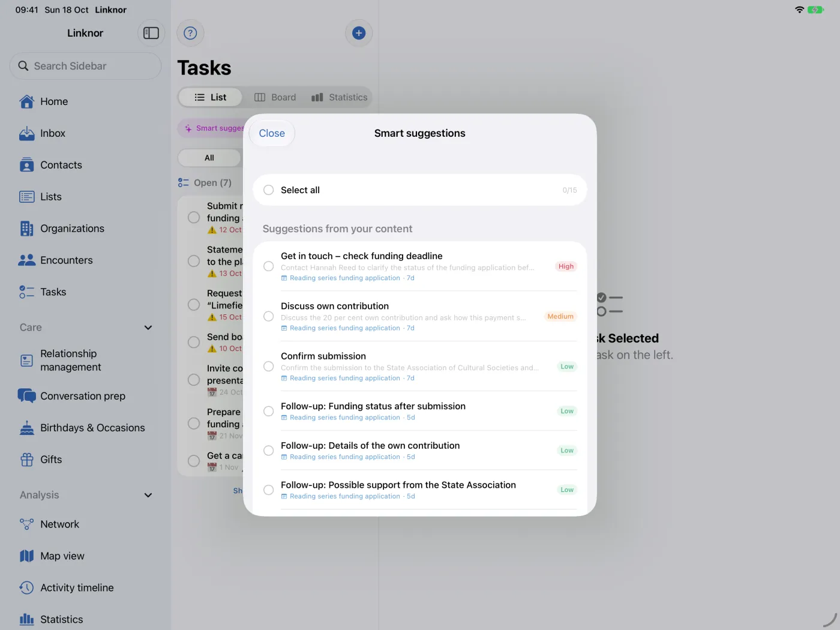Select 'Follow-up: Possible support from the State Association' circle
This screenshot has height=630, width=840.
pyautogui.click(x=269, y=490)
